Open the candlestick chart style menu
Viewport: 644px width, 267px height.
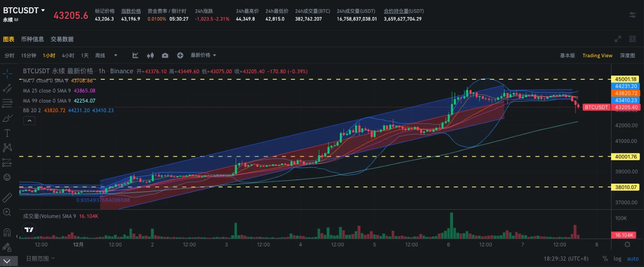coord(150,55)
